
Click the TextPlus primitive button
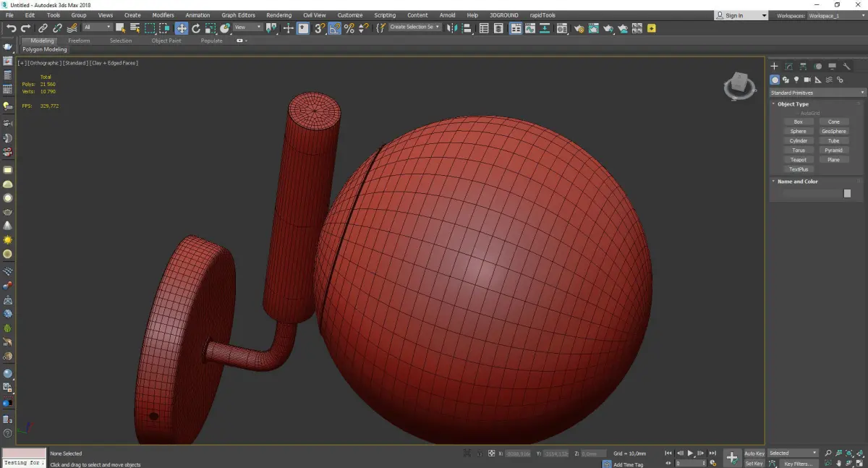click(799, 169)
